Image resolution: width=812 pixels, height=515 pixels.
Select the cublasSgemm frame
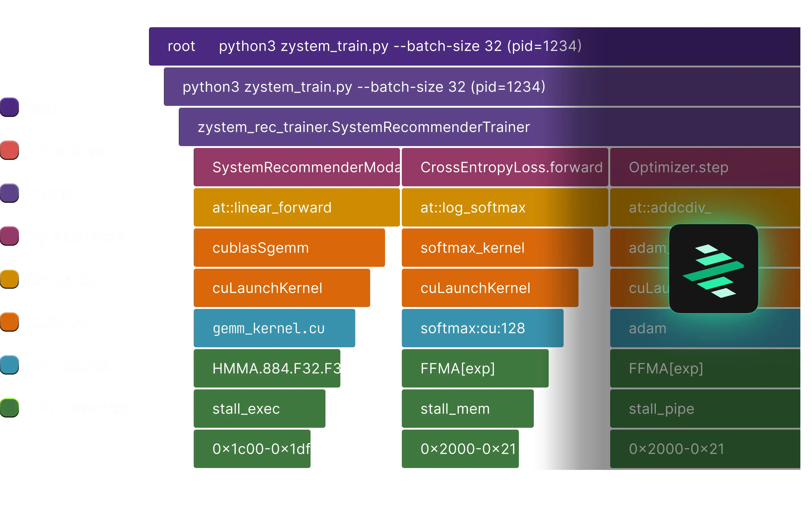[289, 248]
